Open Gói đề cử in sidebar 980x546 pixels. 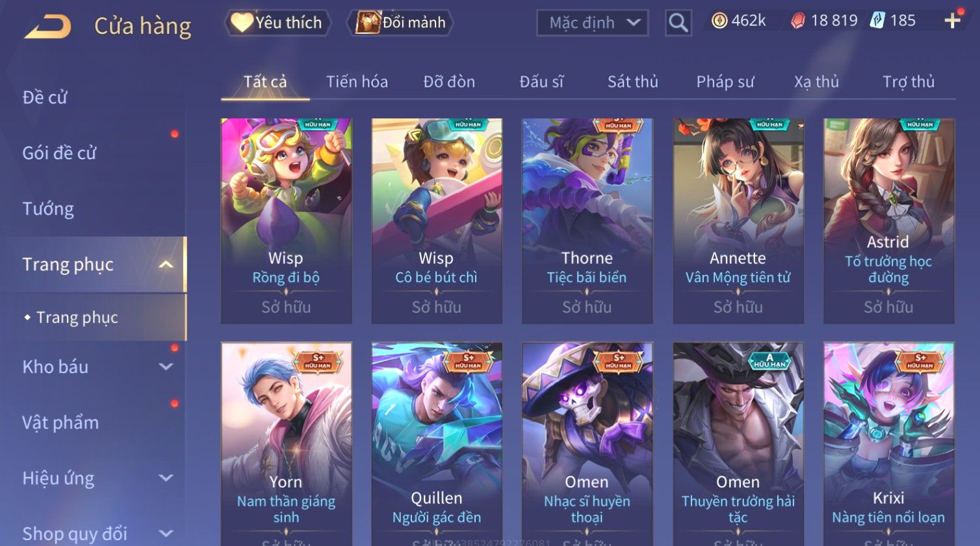[59, 153]
